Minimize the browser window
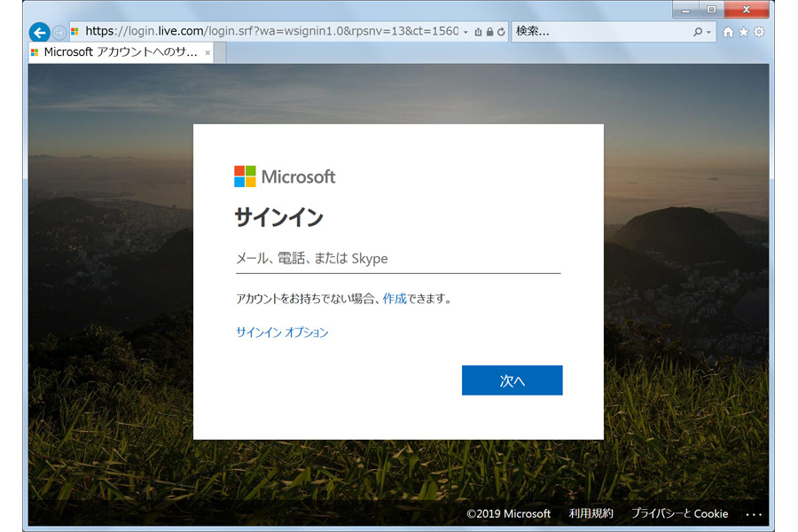 [x=685, y=10]
